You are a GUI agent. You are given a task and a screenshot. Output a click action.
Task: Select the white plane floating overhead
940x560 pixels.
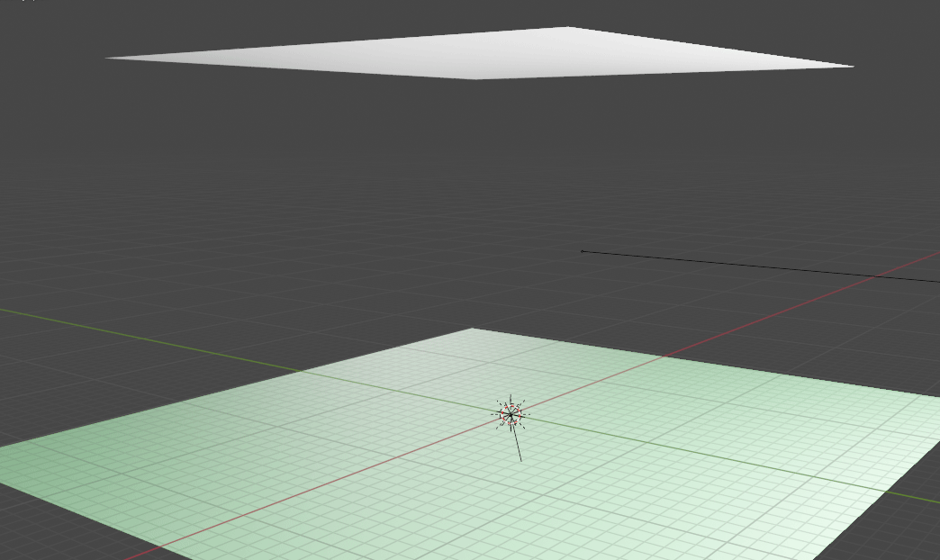(480, 53)
